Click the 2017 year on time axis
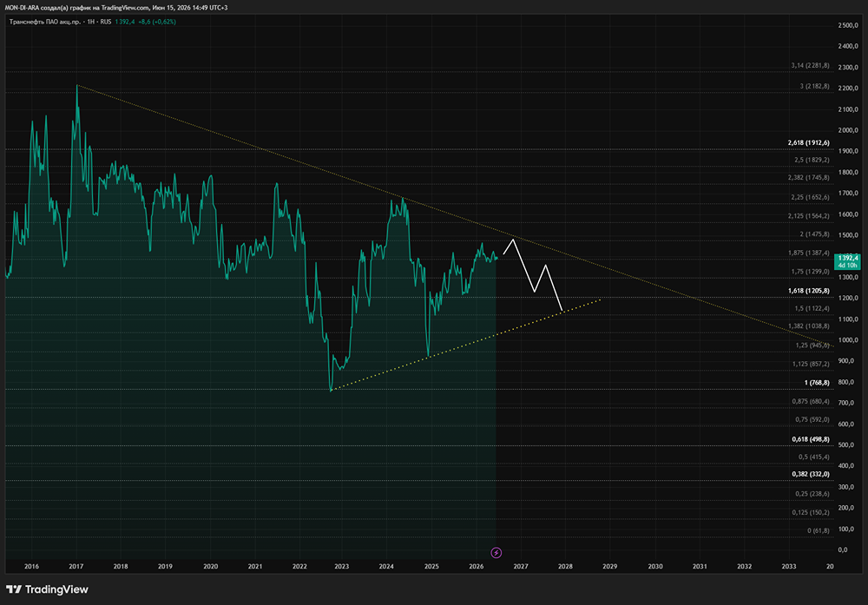This screenshot has height=605, width=868. pyautogui.click(x=76, y=566)
